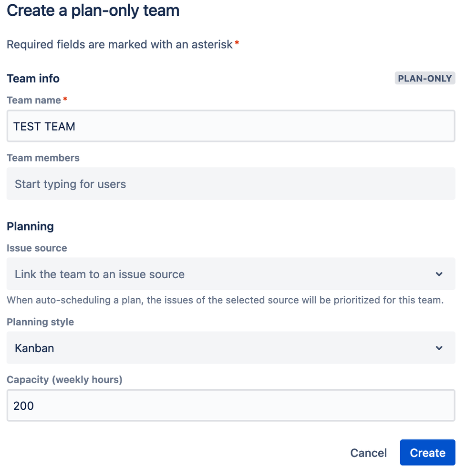Image resolution: width=466 pixels, height=476 pixels.
Task: Click the Team members label
Action: [43, 158]
